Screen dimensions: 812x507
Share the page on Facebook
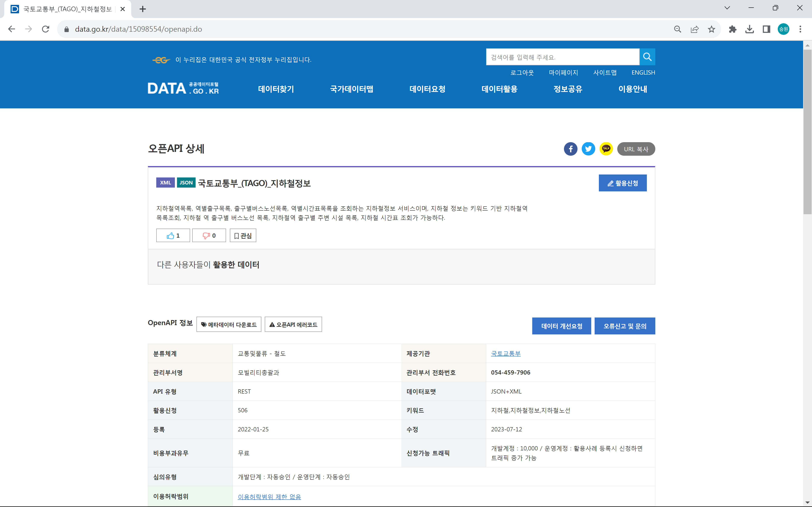(x=571, y=149)
